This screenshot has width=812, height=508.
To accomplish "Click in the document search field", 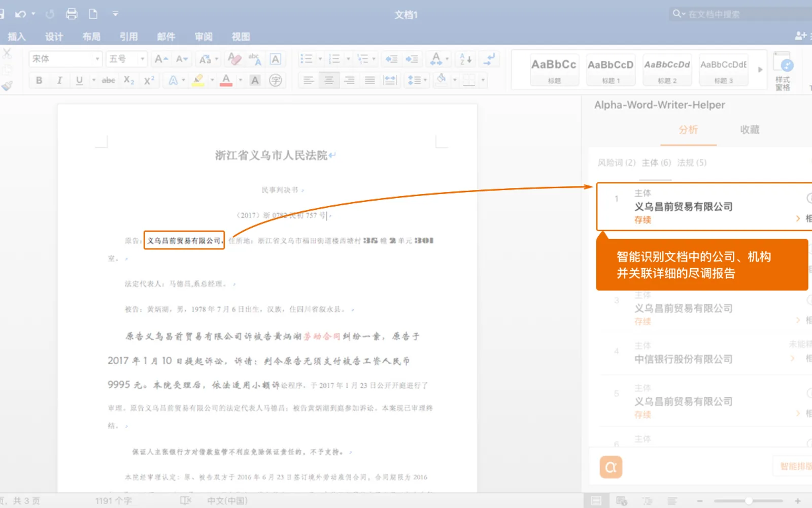I will point(741,14).
